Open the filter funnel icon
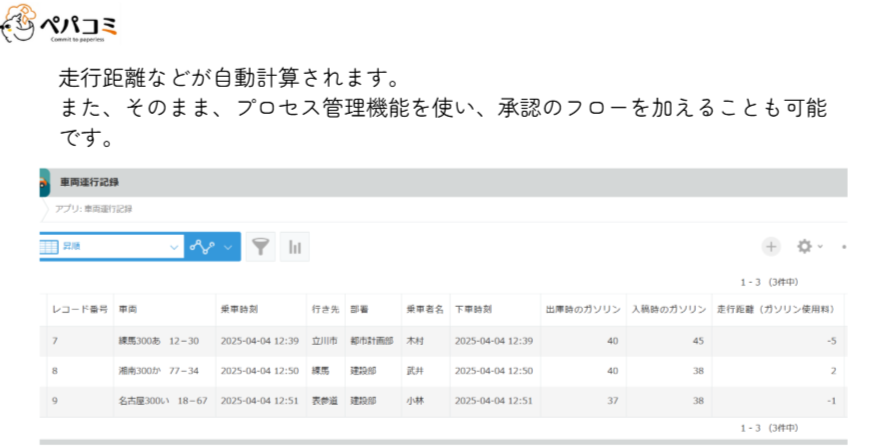The height and width of the screenshot is (447, 869). 260,246
